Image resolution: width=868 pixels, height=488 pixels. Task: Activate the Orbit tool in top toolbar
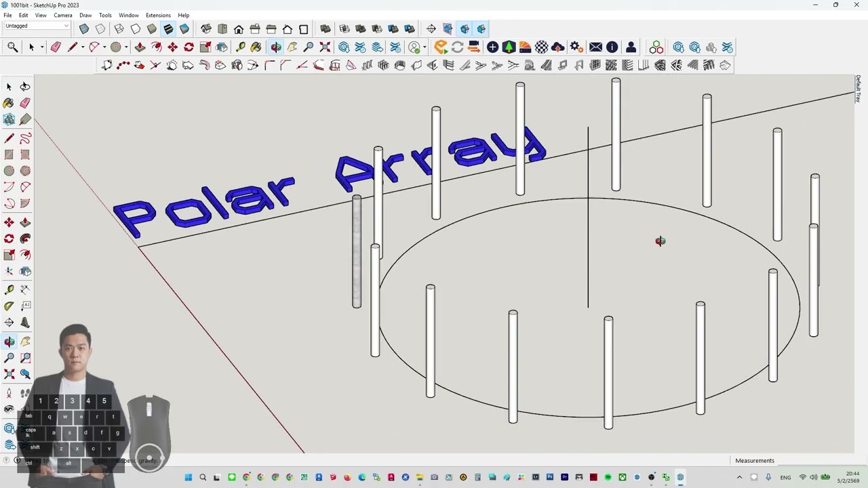pos(276,47)
